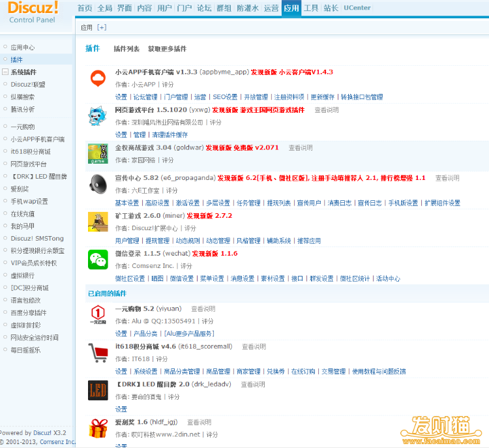Collapse the 系统插件 sidebar group
Viewport: 489px width, 448px height.
pos(5,72)
